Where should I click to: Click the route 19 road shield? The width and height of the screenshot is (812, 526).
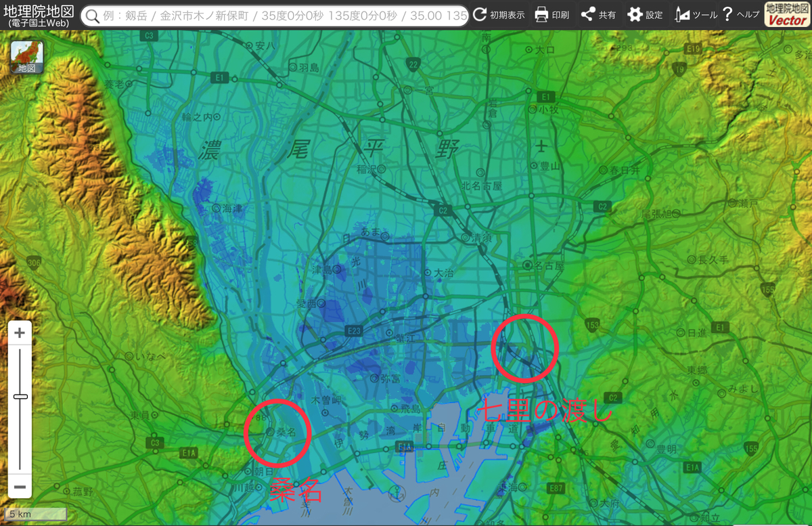click(679, 68)
